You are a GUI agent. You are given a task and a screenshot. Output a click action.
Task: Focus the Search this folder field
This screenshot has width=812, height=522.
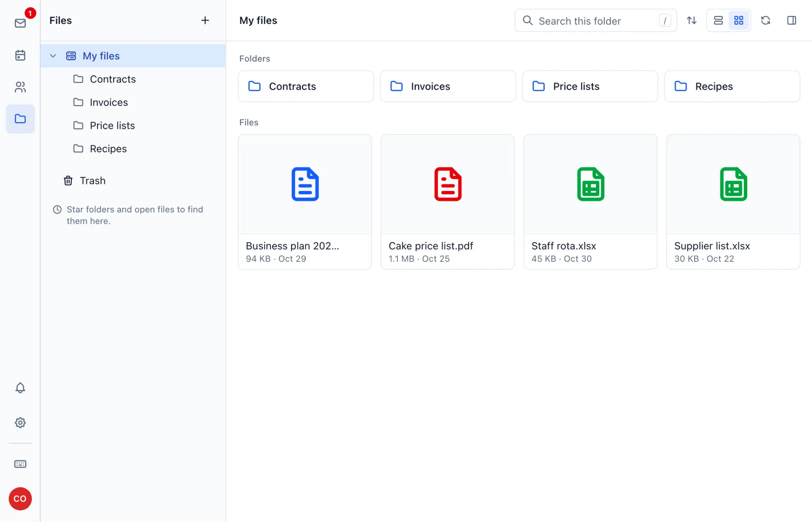[x=596, y=21]
